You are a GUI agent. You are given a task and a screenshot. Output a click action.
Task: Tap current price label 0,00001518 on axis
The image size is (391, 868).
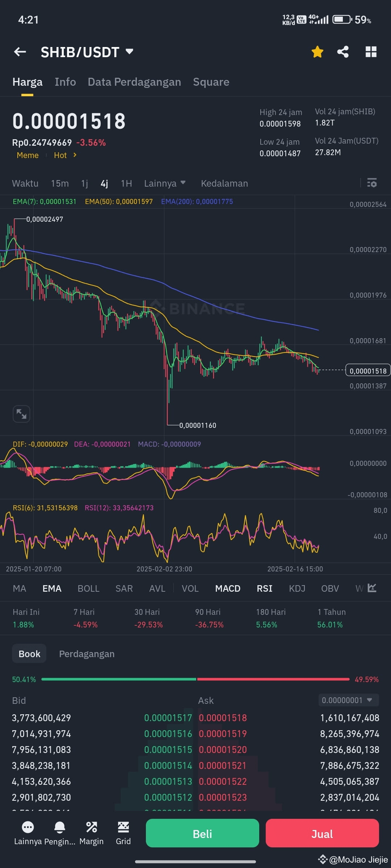[368, 371]
